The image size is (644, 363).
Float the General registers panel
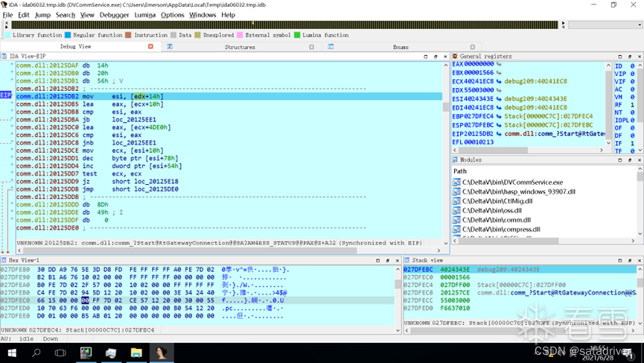630,57
